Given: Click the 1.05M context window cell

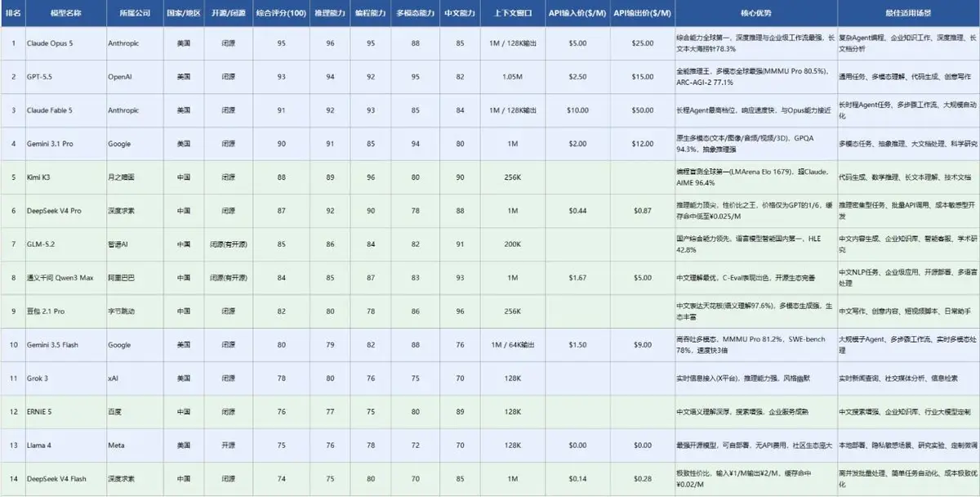Looking at the screenshot, I should [512, 77].
